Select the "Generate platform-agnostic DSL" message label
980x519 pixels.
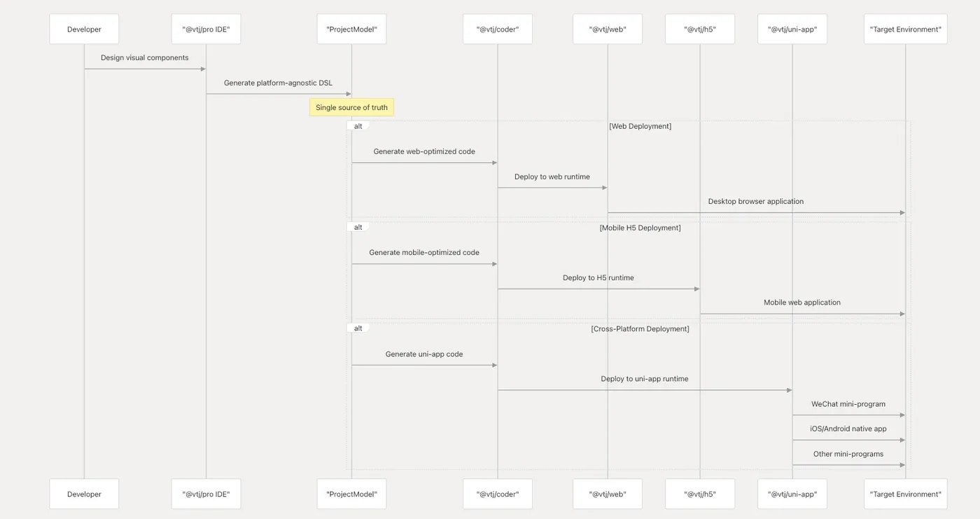point(279,83)
